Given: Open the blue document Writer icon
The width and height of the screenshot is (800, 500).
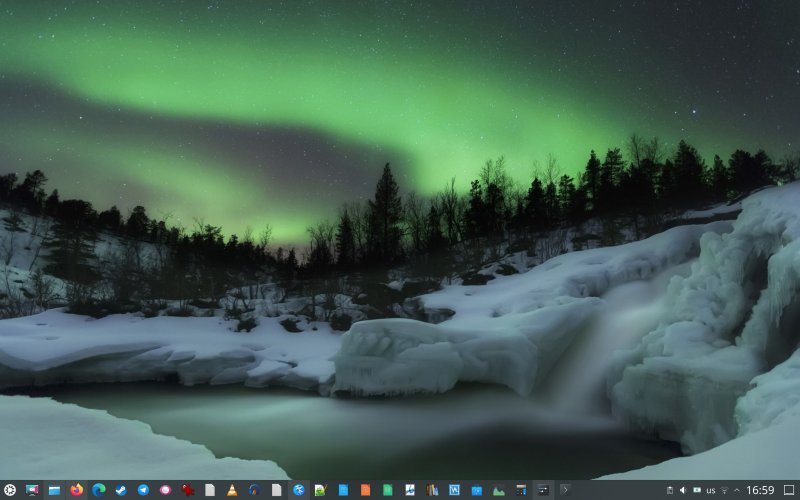Looking at the screenshot, I should click(x=343, y=490).
